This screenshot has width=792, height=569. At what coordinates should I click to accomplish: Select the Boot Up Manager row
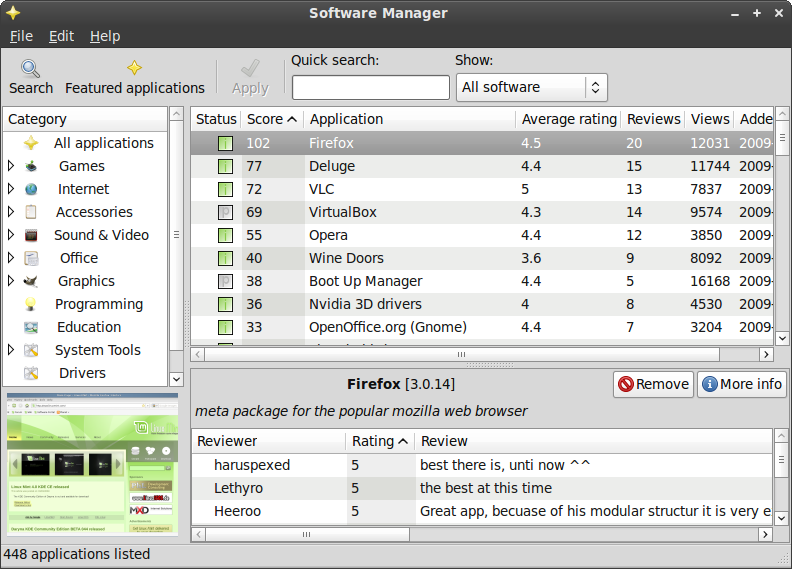tap(481, 281)
